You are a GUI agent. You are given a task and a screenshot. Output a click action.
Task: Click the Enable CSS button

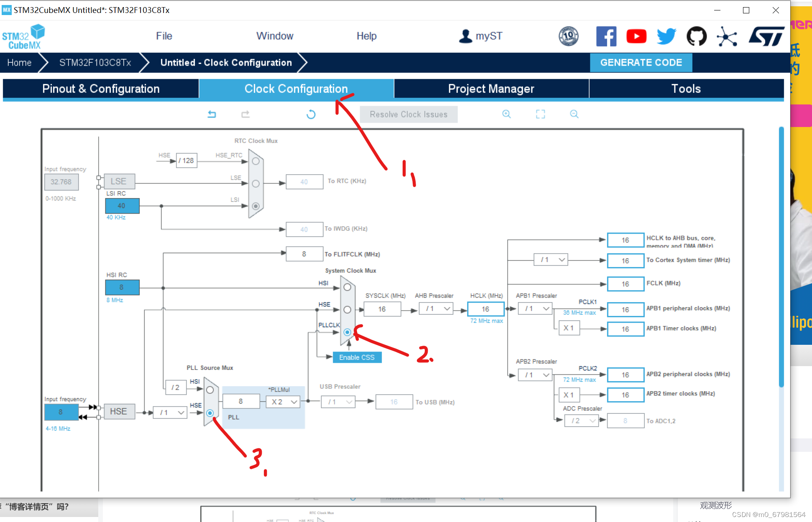[x=357, y=357]
